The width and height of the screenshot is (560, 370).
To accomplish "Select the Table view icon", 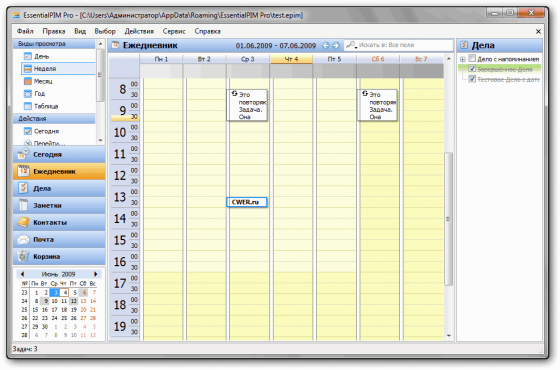I will (x=28, y=106).
